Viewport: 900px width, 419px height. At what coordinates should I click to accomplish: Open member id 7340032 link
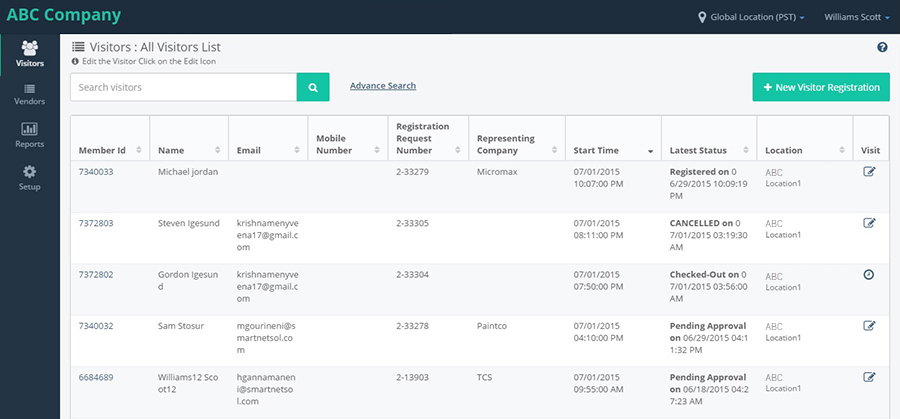[x=96, y=326]
